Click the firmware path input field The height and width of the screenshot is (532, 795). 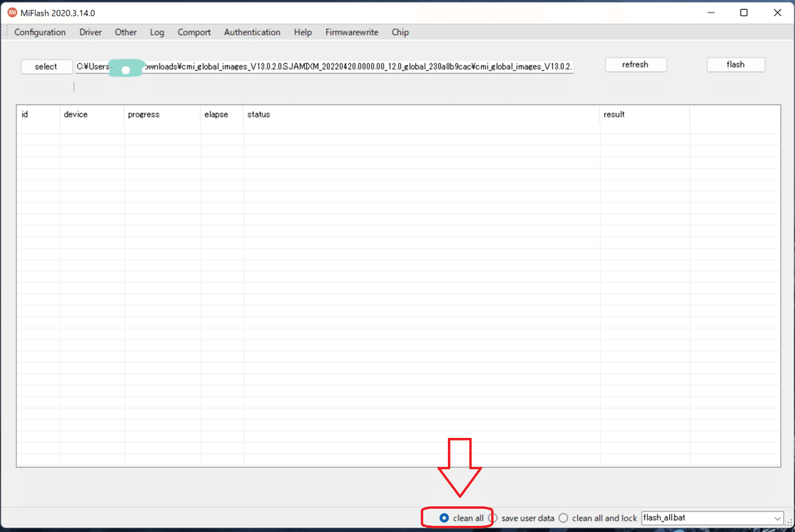tap(325, 66)
